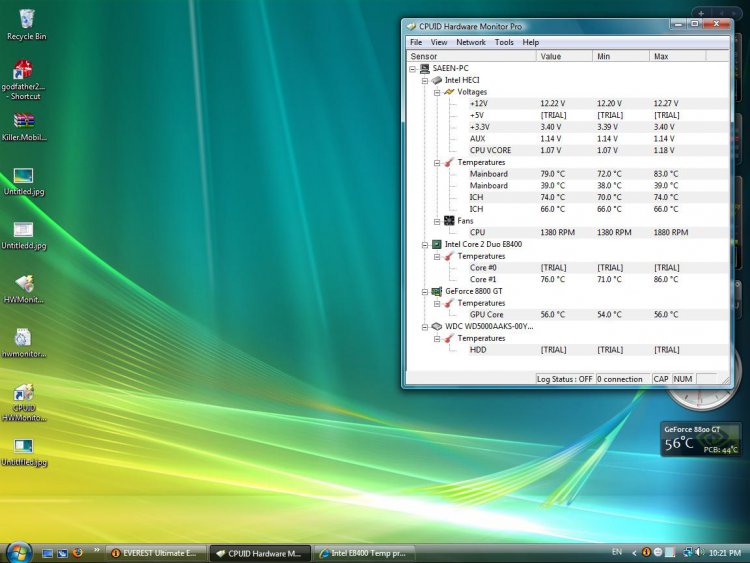Open the godfather2 Shortcut desktop icon
This screenshot has width=750, height=563.
pyautogui.click(x=23, y=79)
